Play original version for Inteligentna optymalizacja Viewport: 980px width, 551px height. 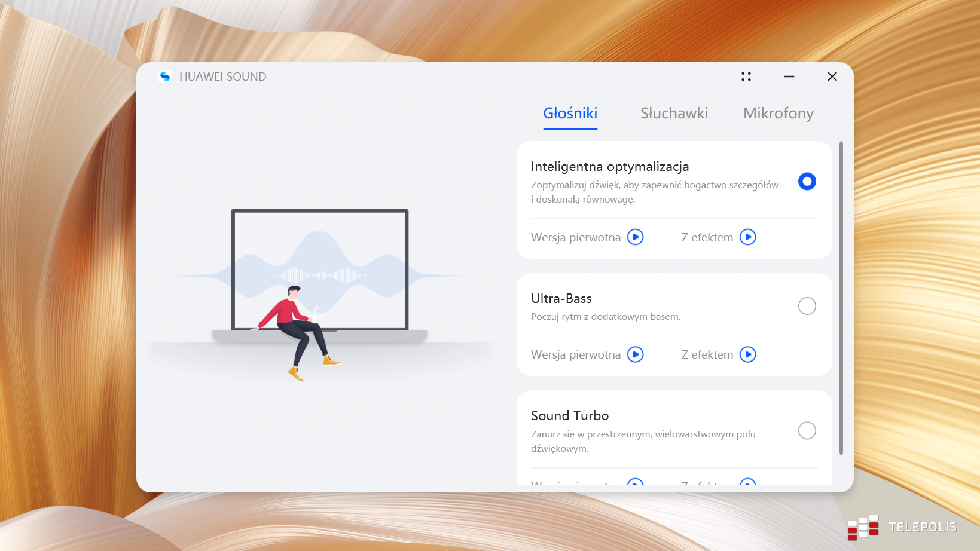click(x=635, y=237)
